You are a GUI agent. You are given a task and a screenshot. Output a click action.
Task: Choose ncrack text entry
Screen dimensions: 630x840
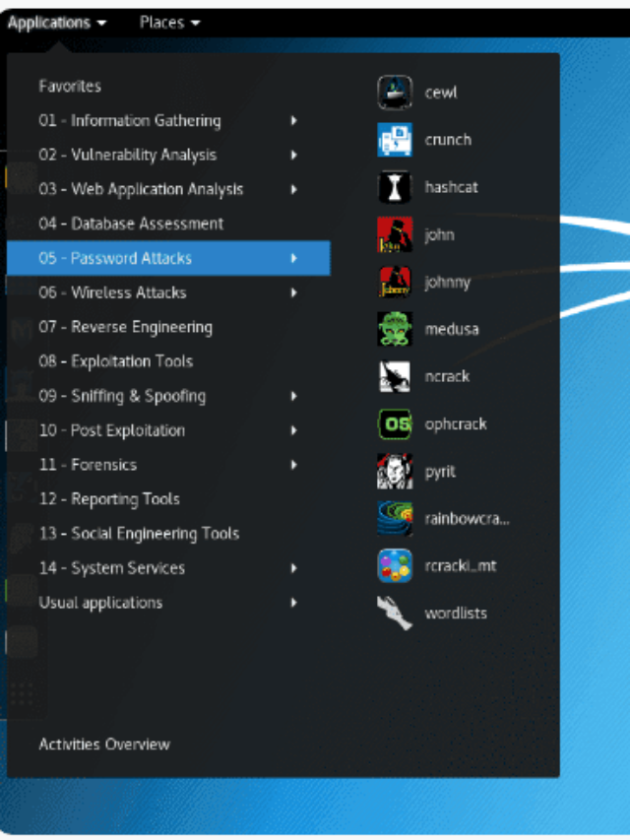click(447, 376)
